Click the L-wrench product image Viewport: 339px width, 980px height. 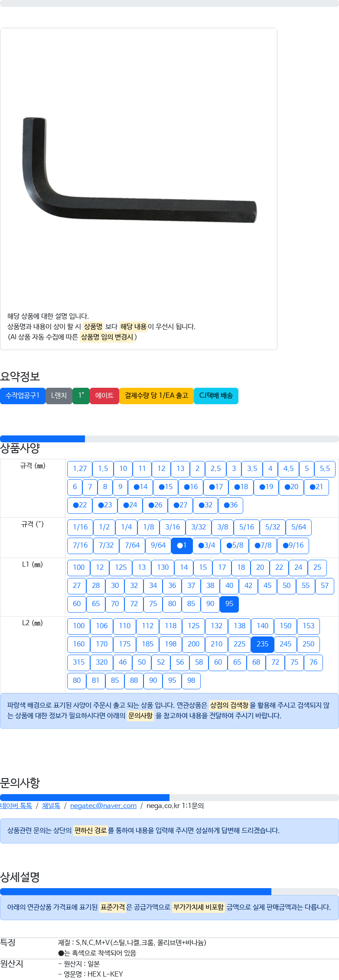(x=139, y=169)
